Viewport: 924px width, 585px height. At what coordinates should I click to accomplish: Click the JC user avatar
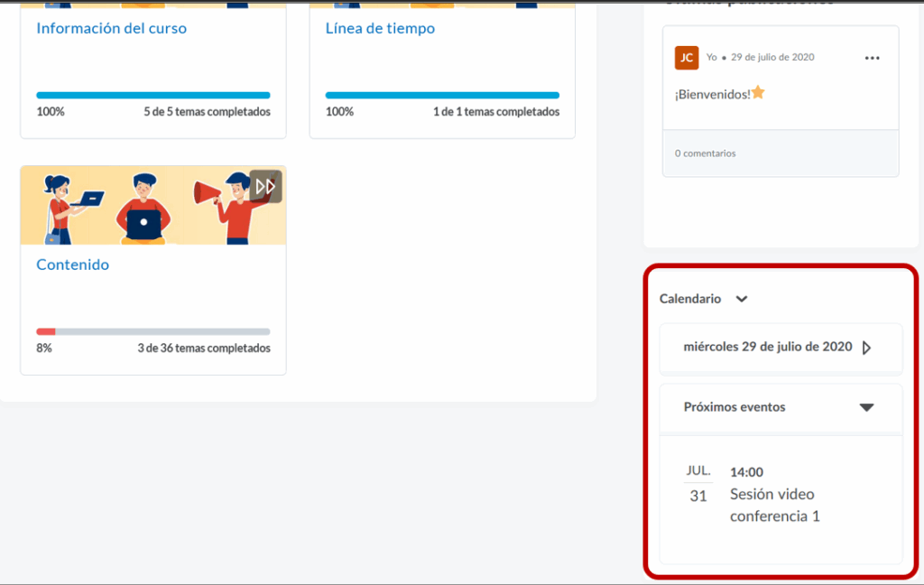(x=687, y=58)
